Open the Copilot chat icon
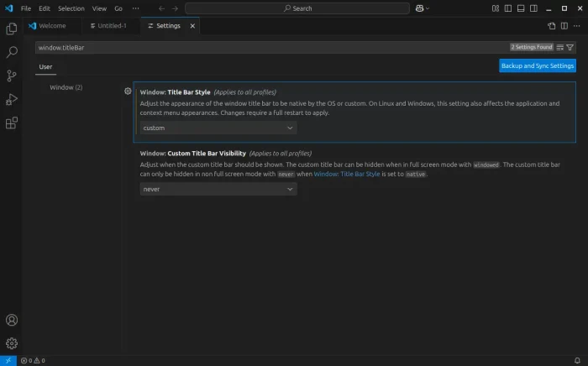Screen dimensions: 588x366 click(x=420, y=8)
